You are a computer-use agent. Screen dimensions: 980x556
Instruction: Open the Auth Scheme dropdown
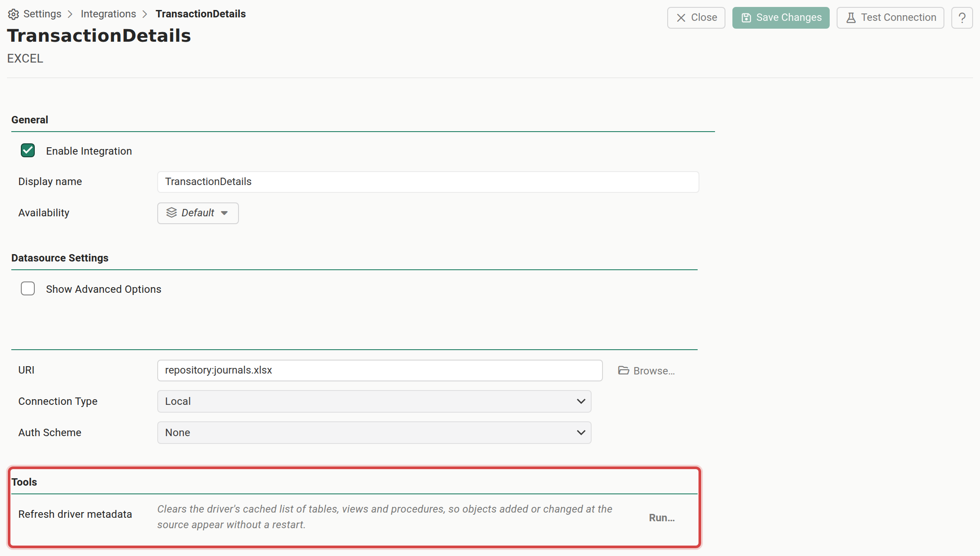tap(374, 433)
